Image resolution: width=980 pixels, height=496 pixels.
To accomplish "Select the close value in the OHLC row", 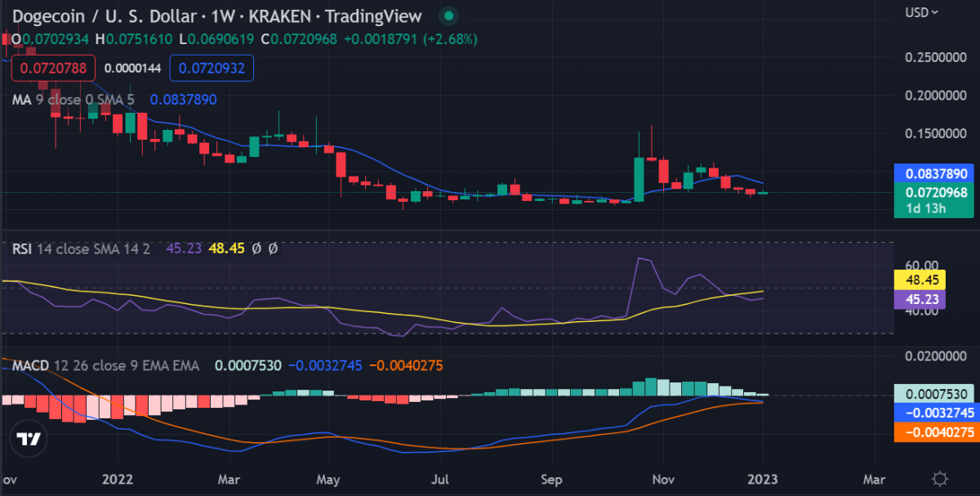I will [305, 38].
